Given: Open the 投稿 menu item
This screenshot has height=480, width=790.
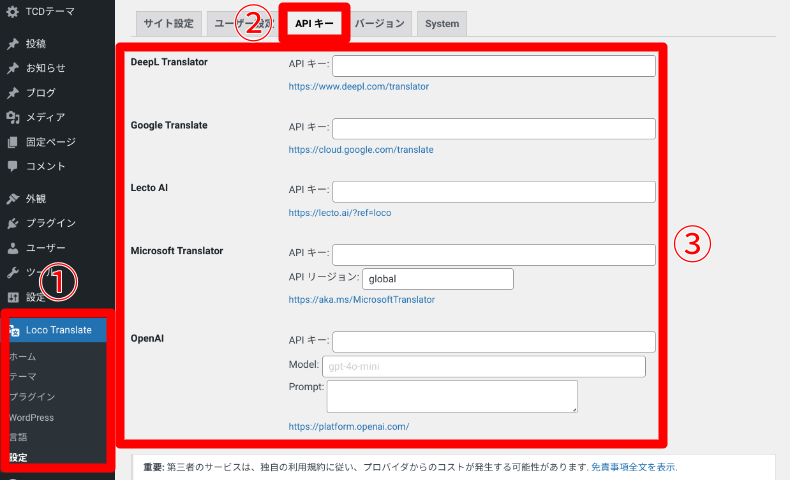Looking at the screenshot, I should coord(36,44).
